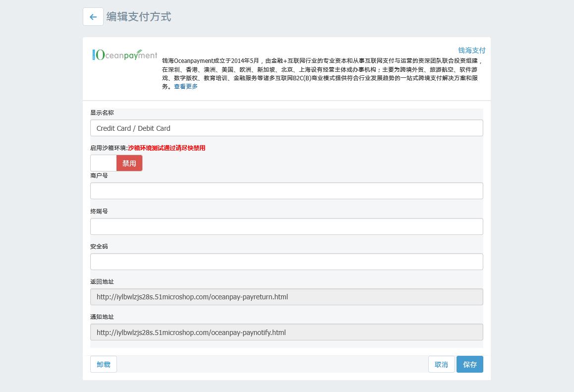Click the red sandbox warning text
Viewport: 574px width, 392px height.
pos(167,148)
